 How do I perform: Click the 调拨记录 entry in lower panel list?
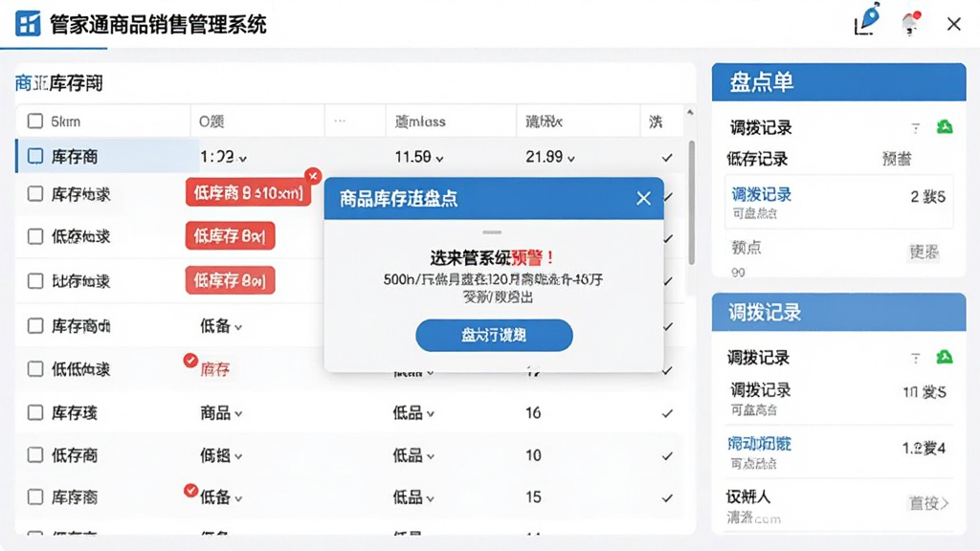(x=761, y=390)
